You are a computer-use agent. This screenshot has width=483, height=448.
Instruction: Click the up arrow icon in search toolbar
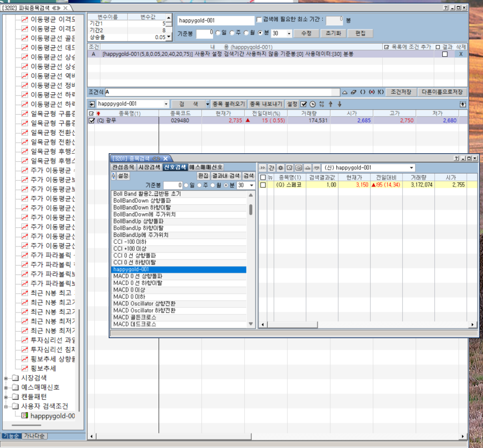(x=330, y=104)
